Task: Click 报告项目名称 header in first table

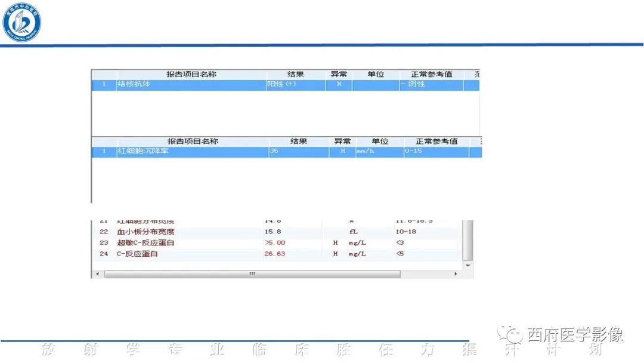Action: (x=191, y=75)
